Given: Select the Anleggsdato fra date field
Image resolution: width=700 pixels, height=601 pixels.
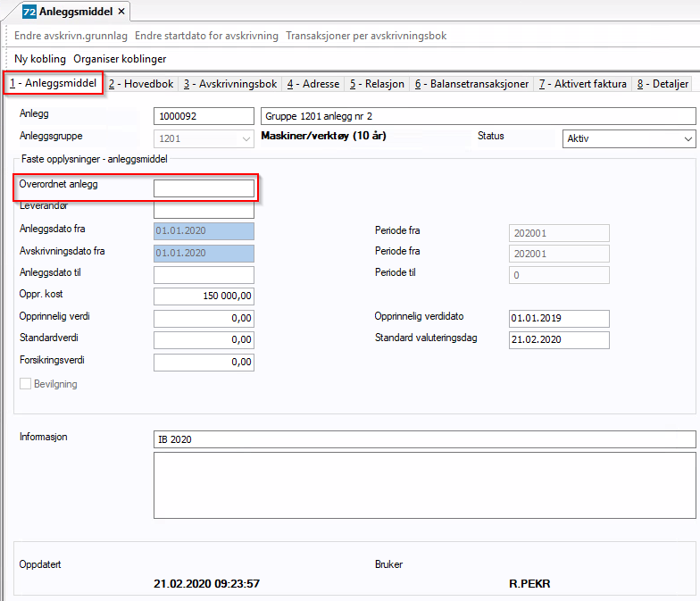Looking at the screenshot, I should [204, 231].
